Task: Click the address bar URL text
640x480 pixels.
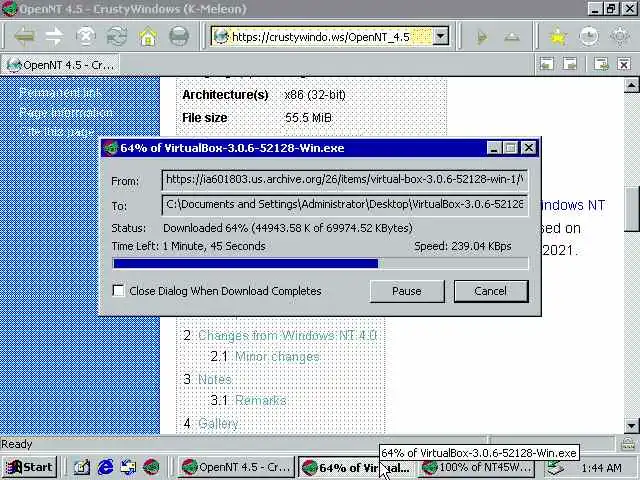Action: pos(320,37)
